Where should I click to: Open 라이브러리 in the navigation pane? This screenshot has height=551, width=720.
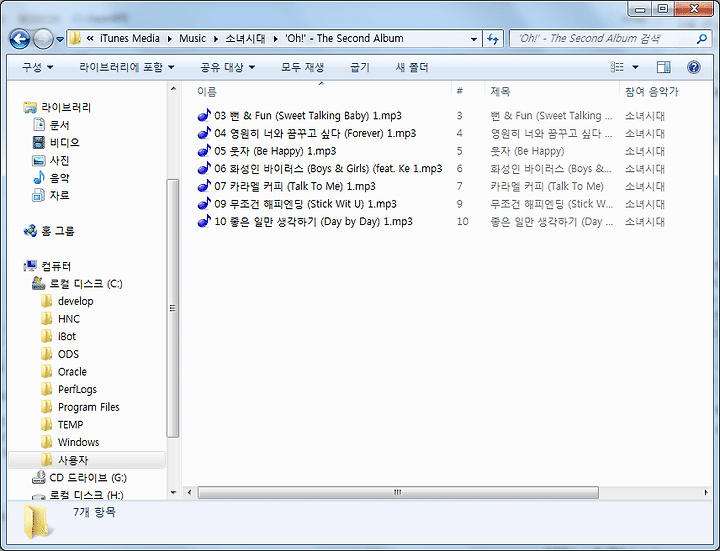[x=66, y=107]
